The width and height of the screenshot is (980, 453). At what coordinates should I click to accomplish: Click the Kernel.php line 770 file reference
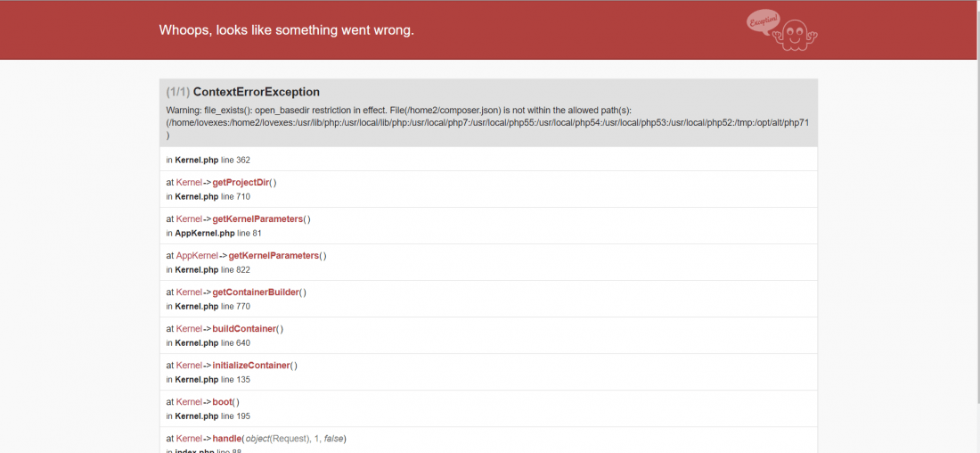click(x=208, y=307)
